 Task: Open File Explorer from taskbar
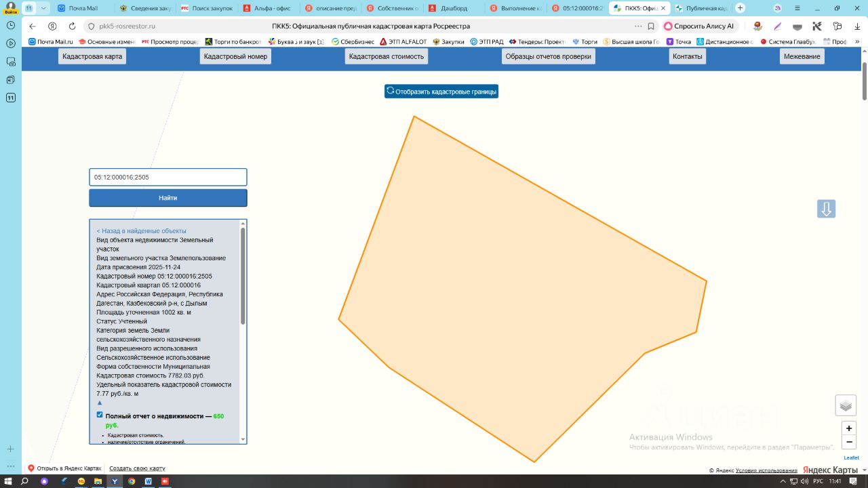pos(98,481)
